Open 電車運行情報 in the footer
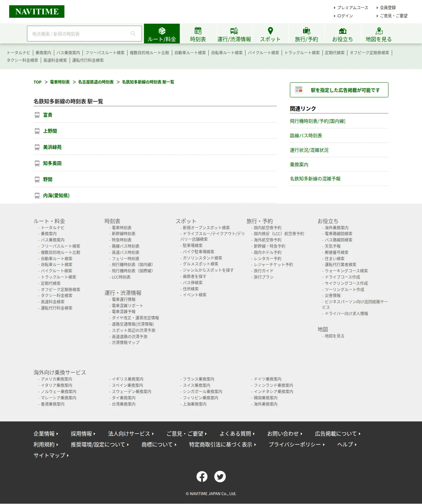422x504 pixels. pyautogui.click(x=124, y=299)
